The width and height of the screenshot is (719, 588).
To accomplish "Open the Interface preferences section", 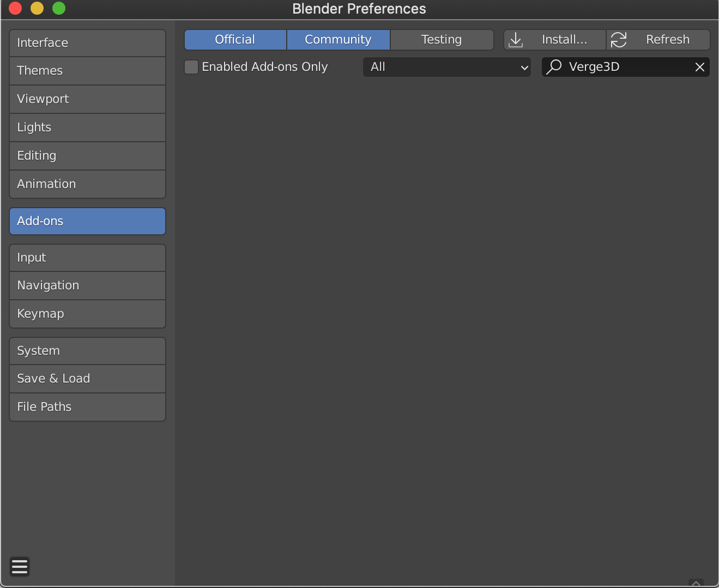I will [x=87, y=43].
